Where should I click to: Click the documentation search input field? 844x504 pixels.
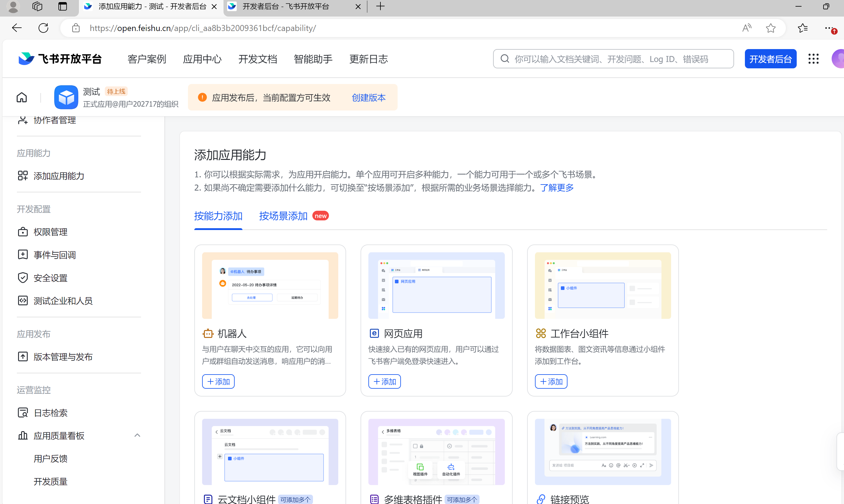coord(613,59)
